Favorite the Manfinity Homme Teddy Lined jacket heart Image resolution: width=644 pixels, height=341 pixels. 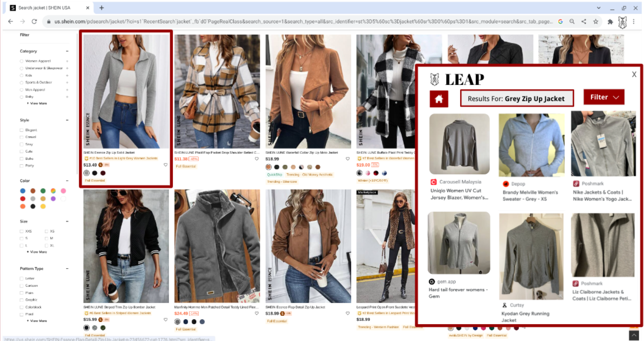[x=257, y=314]
